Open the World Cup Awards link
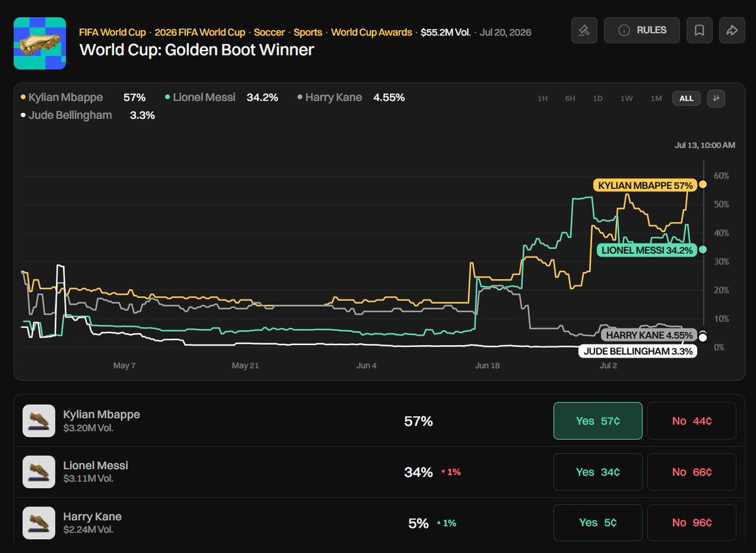Screen dimensions: 756x553 [372, 32]
